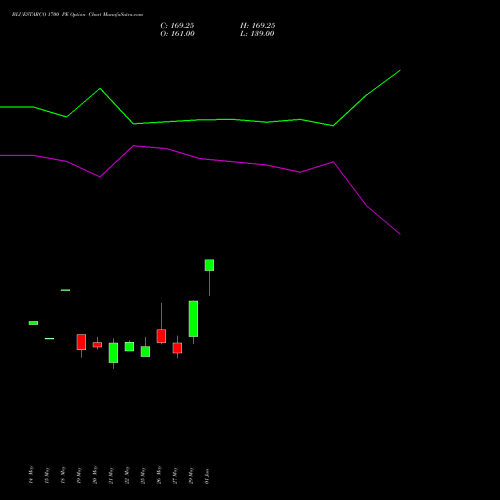Click the red candlestick for 27 May
Image resolution: width=500 pixels, height=500 pixels.
[x=177, y=348]
